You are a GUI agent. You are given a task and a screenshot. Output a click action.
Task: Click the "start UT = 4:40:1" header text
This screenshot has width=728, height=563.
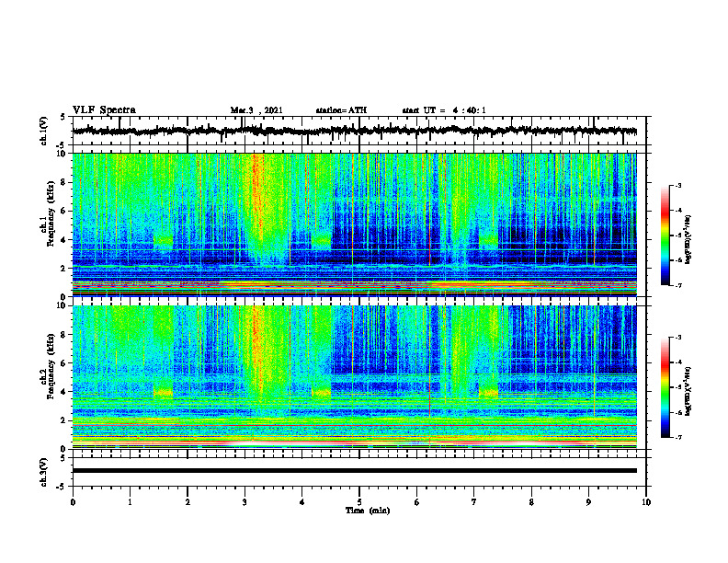[x=444, y=110]
